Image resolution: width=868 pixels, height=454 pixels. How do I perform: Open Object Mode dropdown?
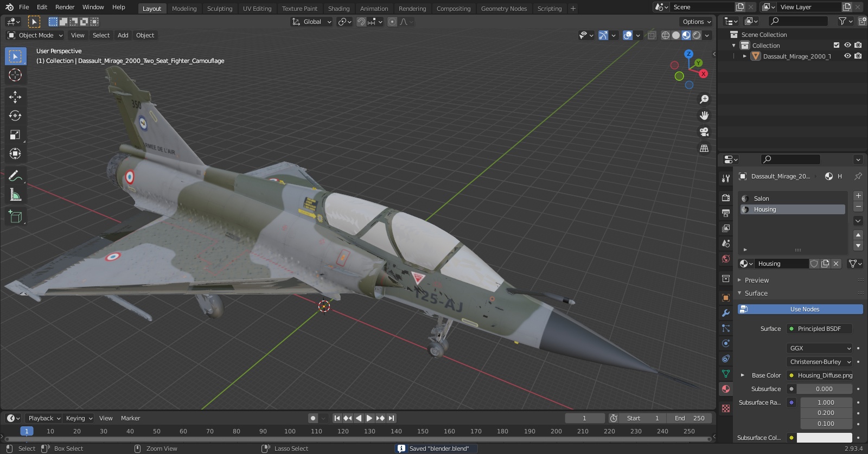click(35, 35)
